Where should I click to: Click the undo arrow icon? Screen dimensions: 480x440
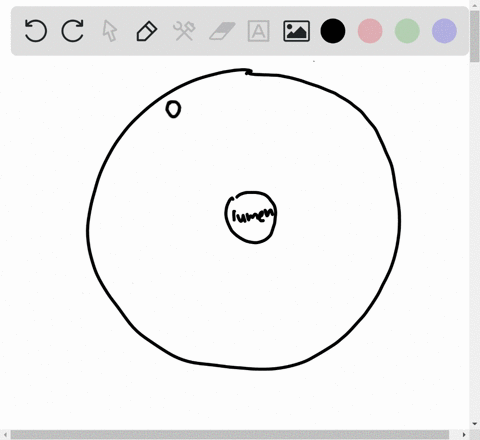point(36,31)
